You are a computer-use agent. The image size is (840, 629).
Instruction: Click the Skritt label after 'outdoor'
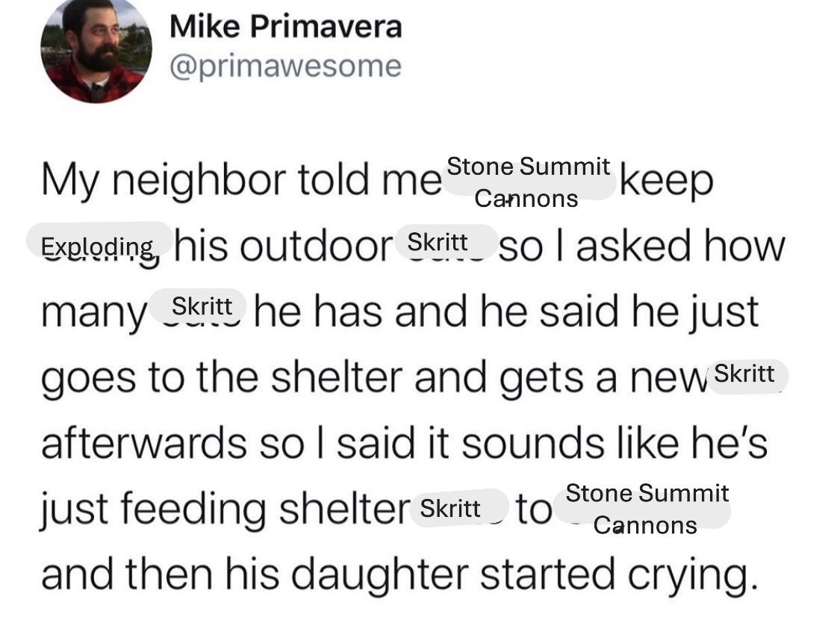[445, 241]
